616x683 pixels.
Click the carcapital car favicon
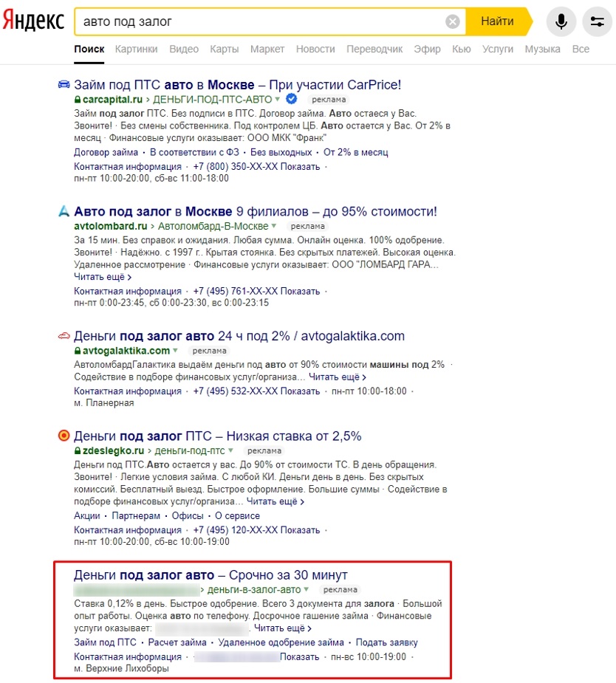click(x=64, y=84)
